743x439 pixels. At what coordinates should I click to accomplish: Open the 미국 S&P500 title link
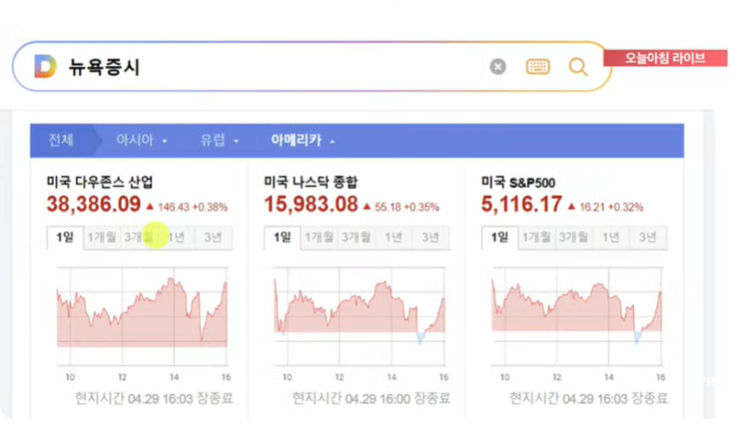click(518, 182)
